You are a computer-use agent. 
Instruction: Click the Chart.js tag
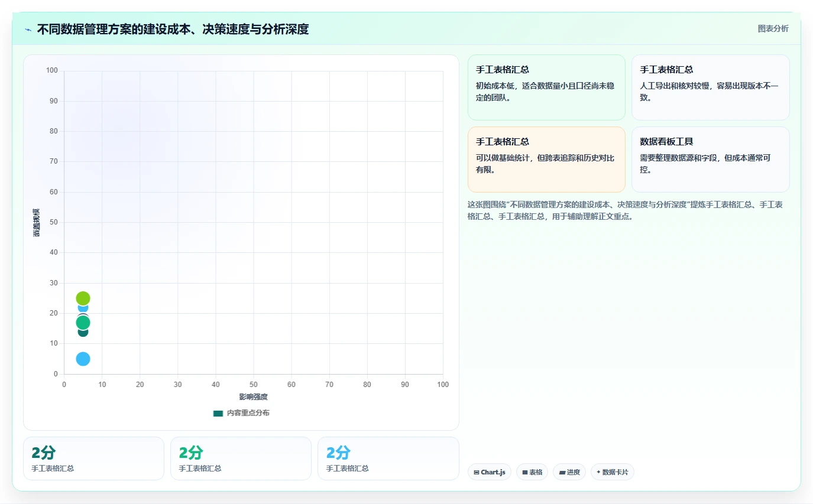click(490, 472)
